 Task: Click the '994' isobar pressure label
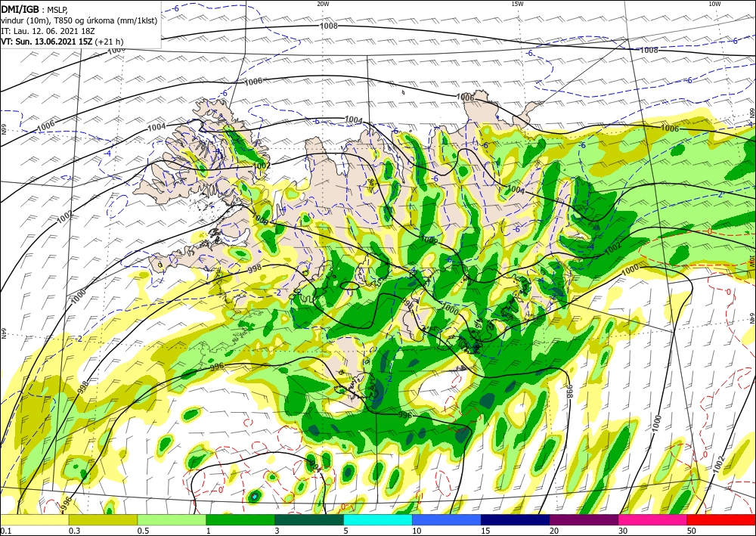(x=315, y=466)
